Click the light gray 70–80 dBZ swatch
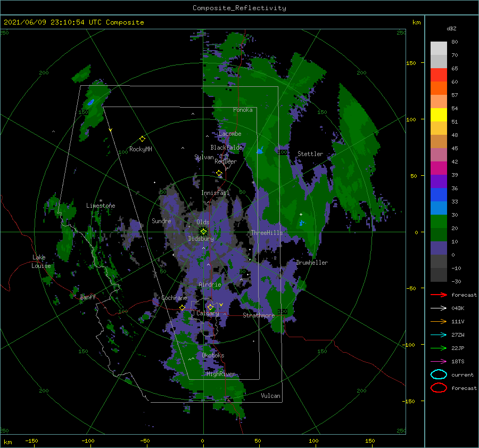 439,48
